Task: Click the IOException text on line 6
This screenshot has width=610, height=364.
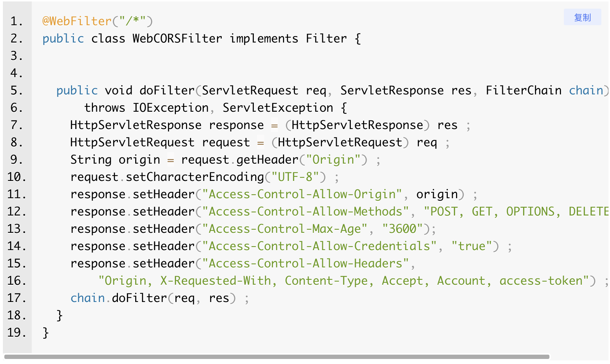Action: click(x=171, y=108)
